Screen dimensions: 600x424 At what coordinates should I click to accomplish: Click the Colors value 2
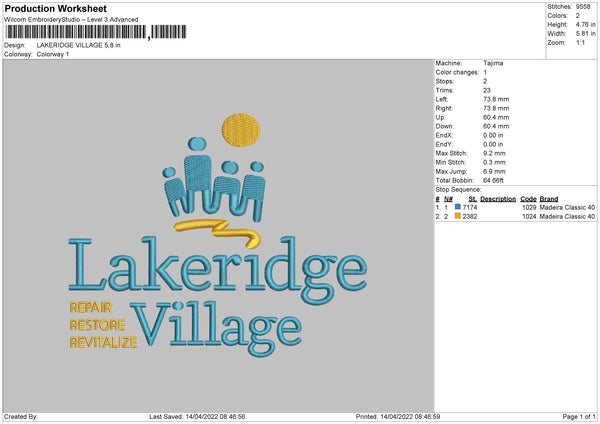578,16
